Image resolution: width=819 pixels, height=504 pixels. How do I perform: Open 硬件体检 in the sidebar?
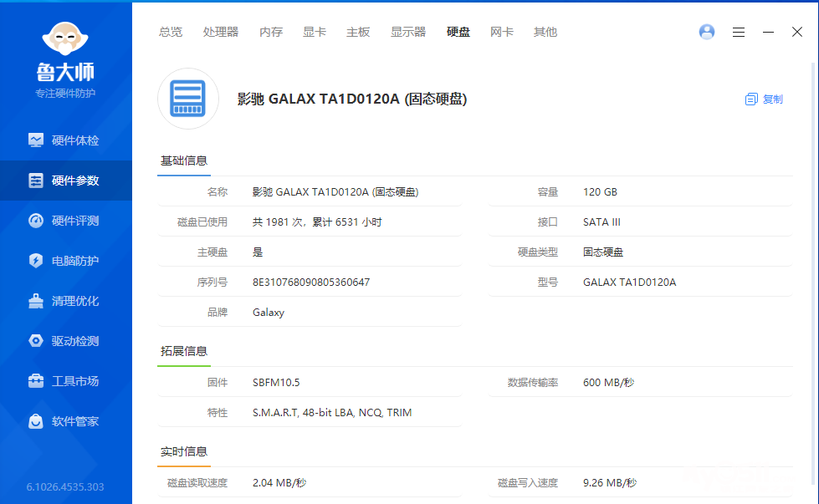point(65,140)
